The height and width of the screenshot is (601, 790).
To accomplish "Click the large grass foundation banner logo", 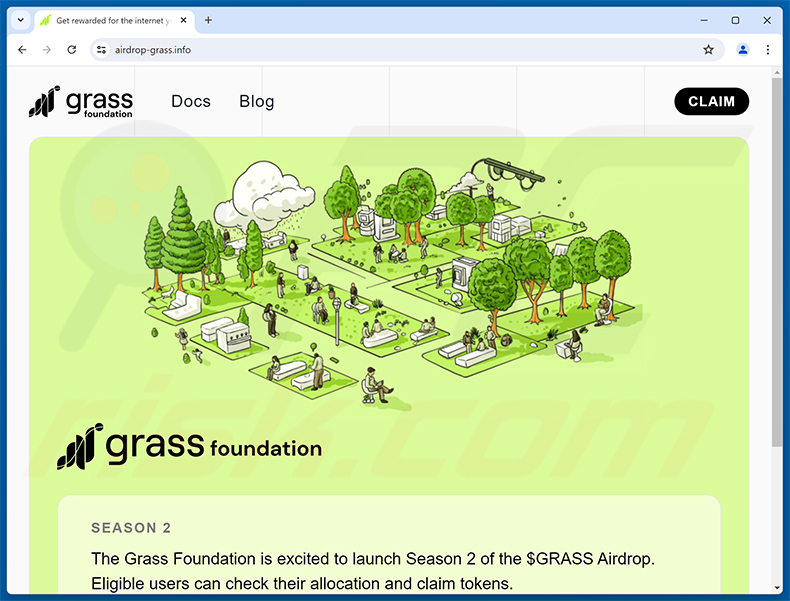I will tap(189, 446).
